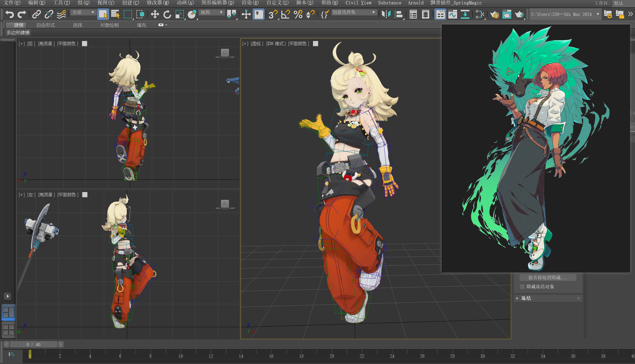Undo the last action

[10, 14]
